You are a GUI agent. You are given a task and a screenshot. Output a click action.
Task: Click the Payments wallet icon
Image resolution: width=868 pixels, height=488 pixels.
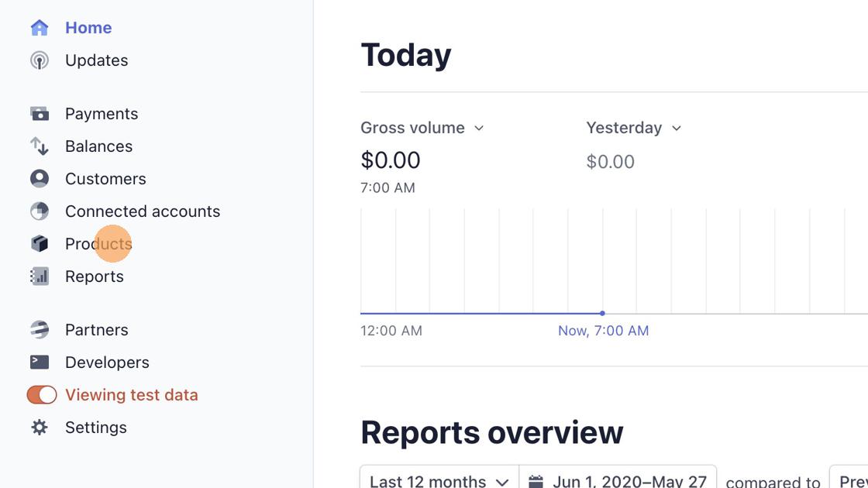(40, 114)
